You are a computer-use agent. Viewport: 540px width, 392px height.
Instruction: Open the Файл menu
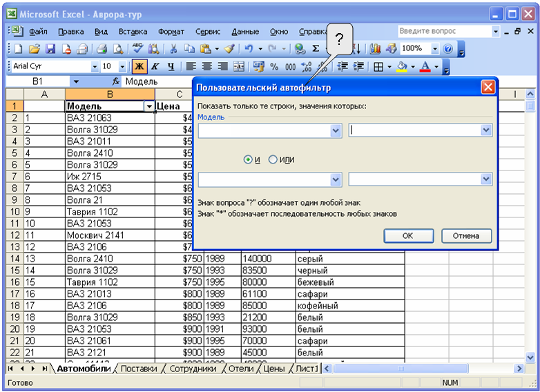38,32
